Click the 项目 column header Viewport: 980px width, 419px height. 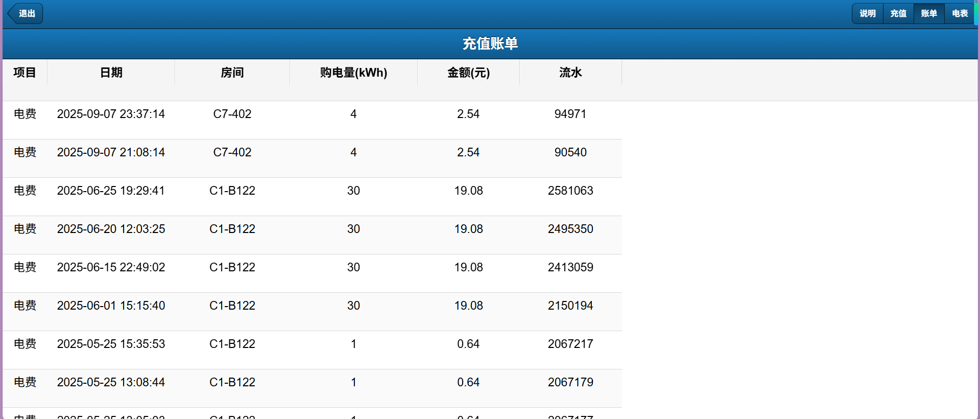(25, 73)
